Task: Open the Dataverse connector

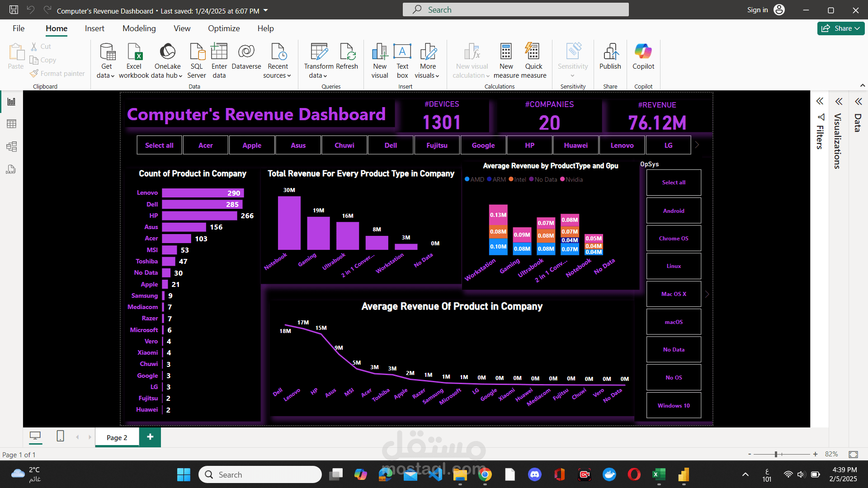Action: click(246, 57)
